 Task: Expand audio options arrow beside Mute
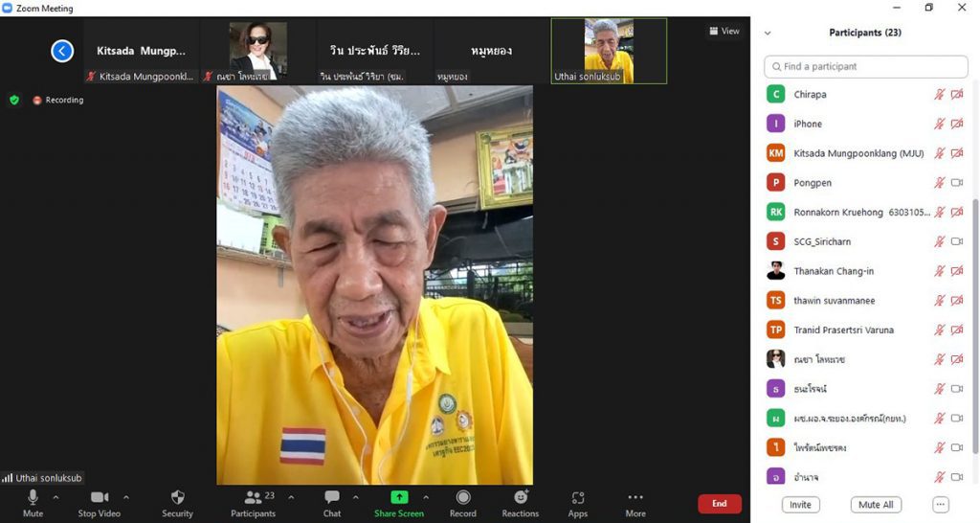tap(56, 497)
